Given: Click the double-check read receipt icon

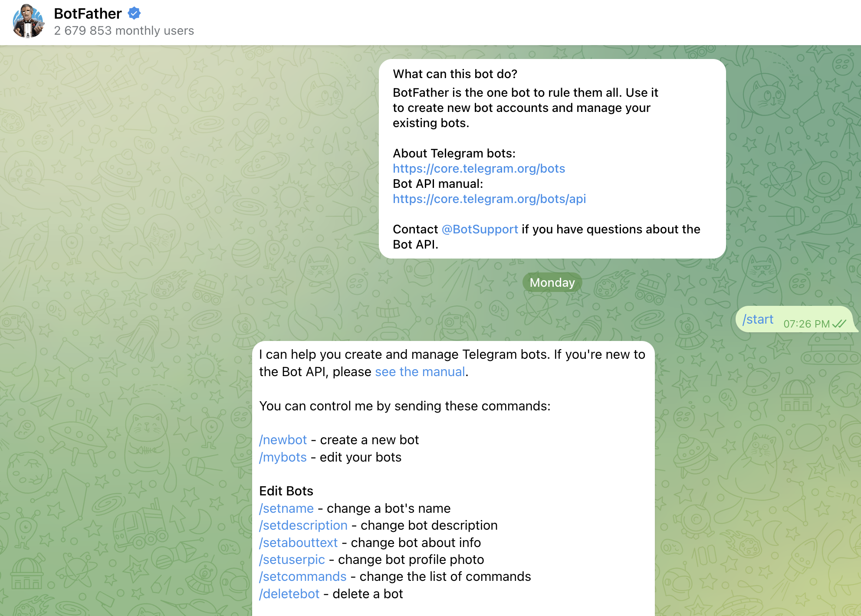Looking at the screenshot, I should pyautogui.click(x=839, y=324).
